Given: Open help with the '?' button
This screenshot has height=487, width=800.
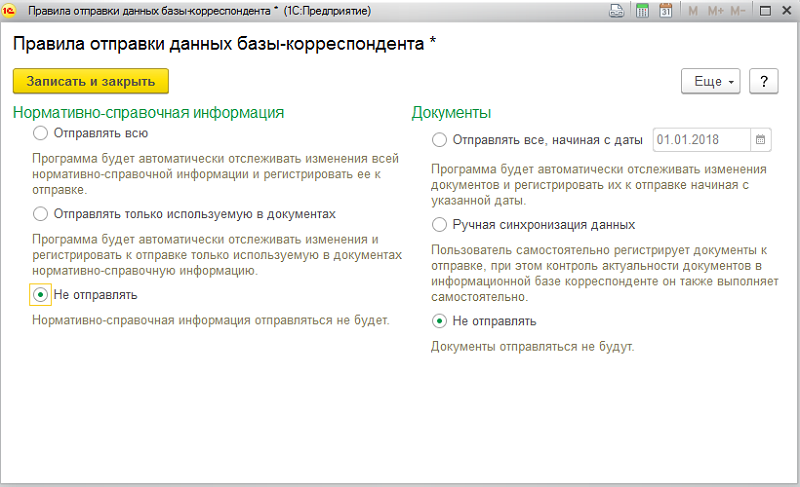Looking at the screenshot, I should point(764,81).
